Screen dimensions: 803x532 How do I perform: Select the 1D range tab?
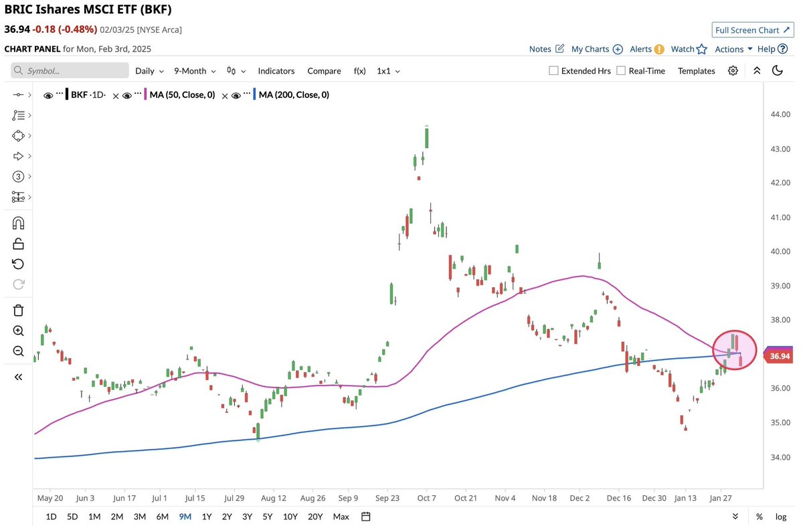click(51, 517)
